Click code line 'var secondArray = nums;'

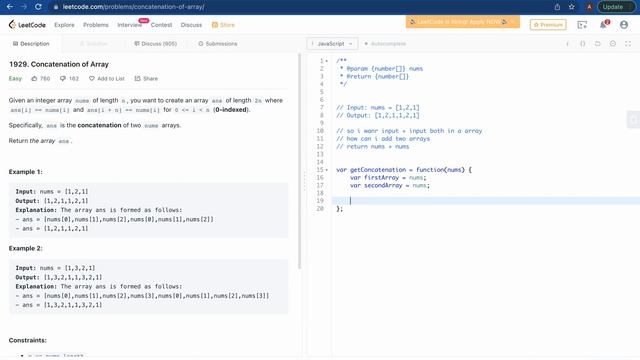(x=390, y=185)
